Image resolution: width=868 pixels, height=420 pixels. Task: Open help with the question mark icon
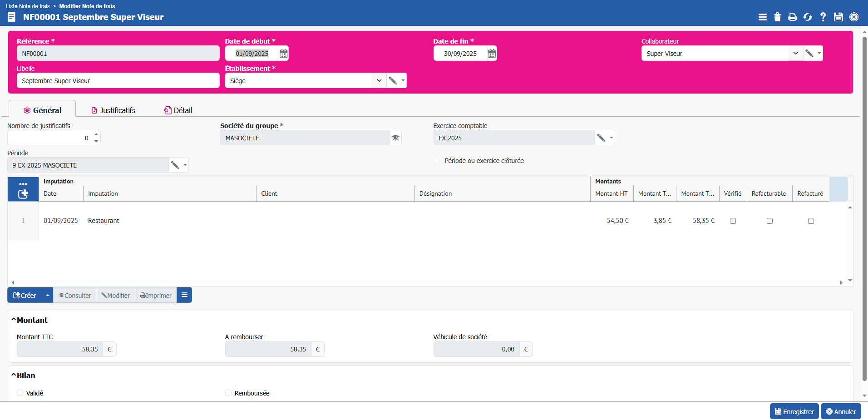(823, 17)
